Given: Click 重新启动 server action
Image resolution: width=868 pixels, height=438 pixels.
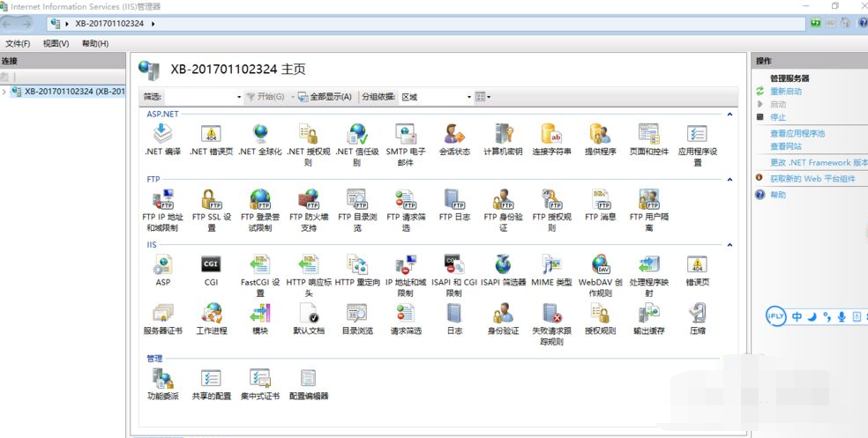Looking at the screenshot, I should [x=785, y=92].
